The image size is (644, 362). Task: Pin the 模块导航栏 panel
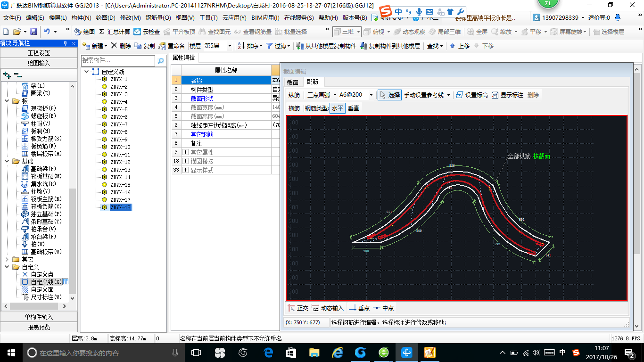tap(66, 43)
